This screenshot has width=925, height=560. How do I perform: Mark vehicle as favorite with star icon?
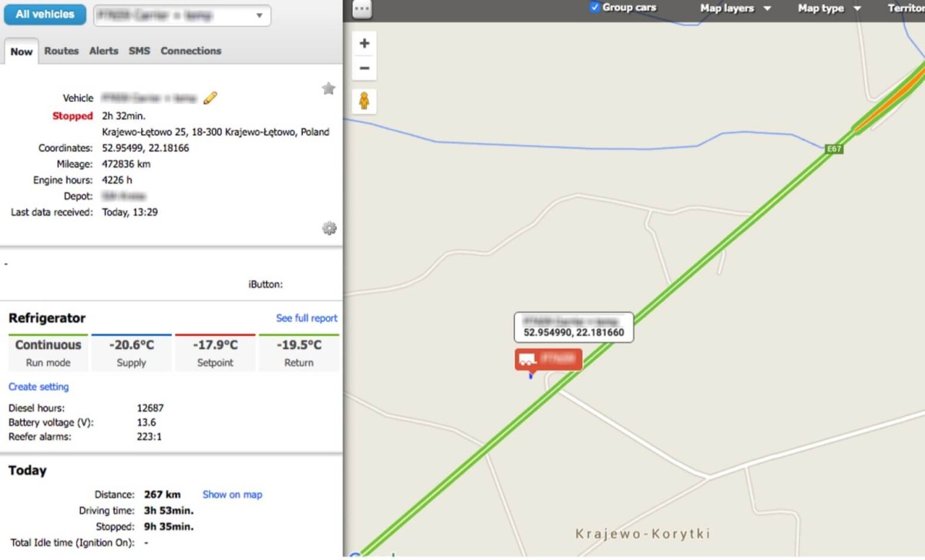328,89
